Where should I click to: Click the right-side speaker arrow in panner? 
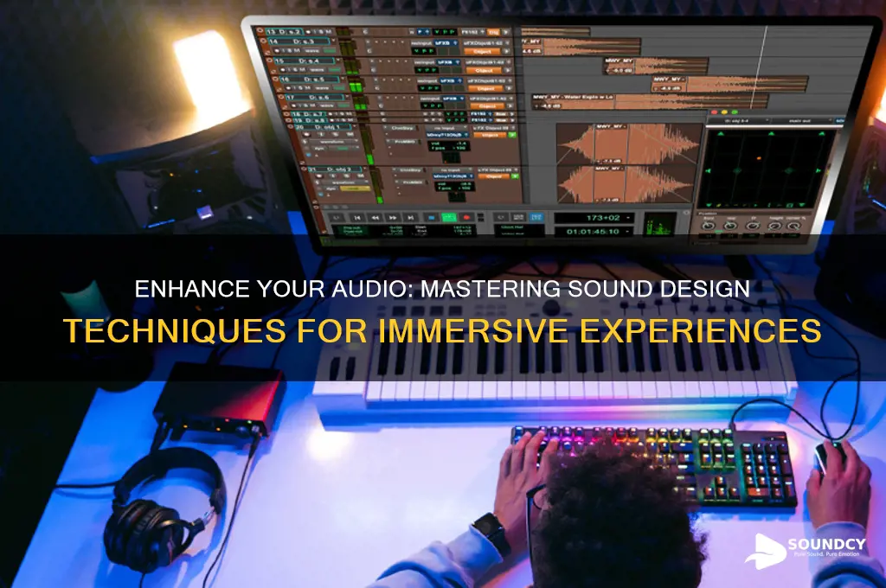tap(819, 170)
